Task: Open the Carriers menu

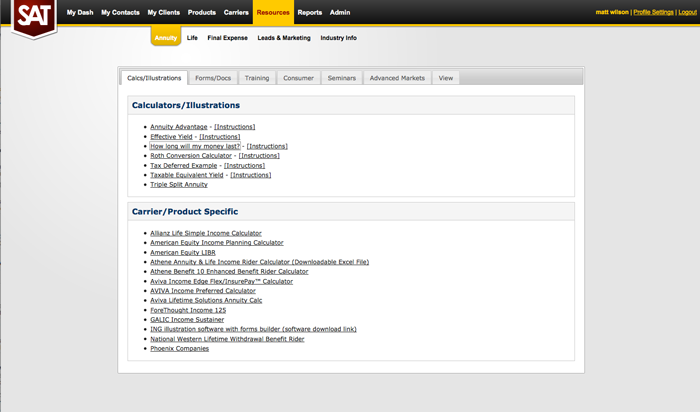Action: [236, 12]
